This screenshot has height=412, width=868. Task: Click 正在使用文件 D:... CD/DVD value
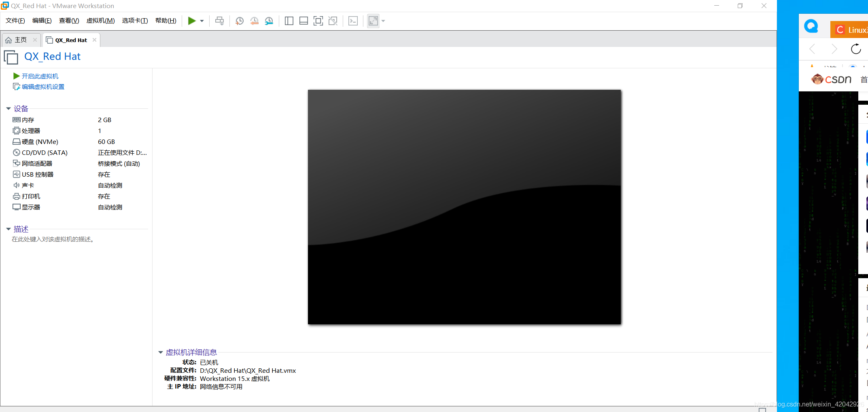[122, 152]
